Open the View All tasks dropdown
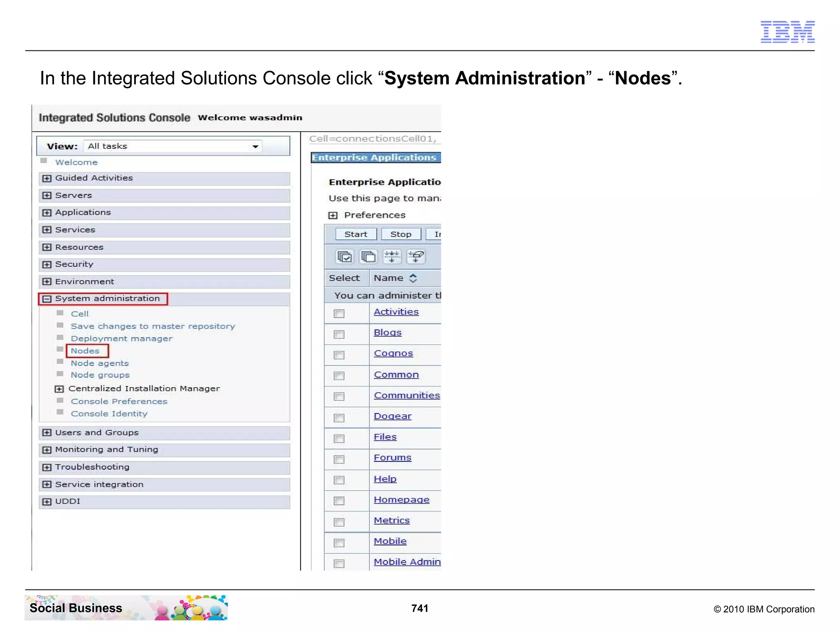This screenshot has height=630, width=840. tap(173, 146)
